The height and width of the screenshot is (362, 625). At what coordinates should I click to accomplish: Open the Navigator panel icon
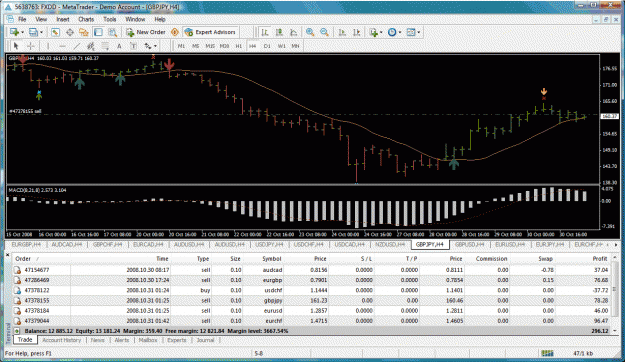(84, 32)
